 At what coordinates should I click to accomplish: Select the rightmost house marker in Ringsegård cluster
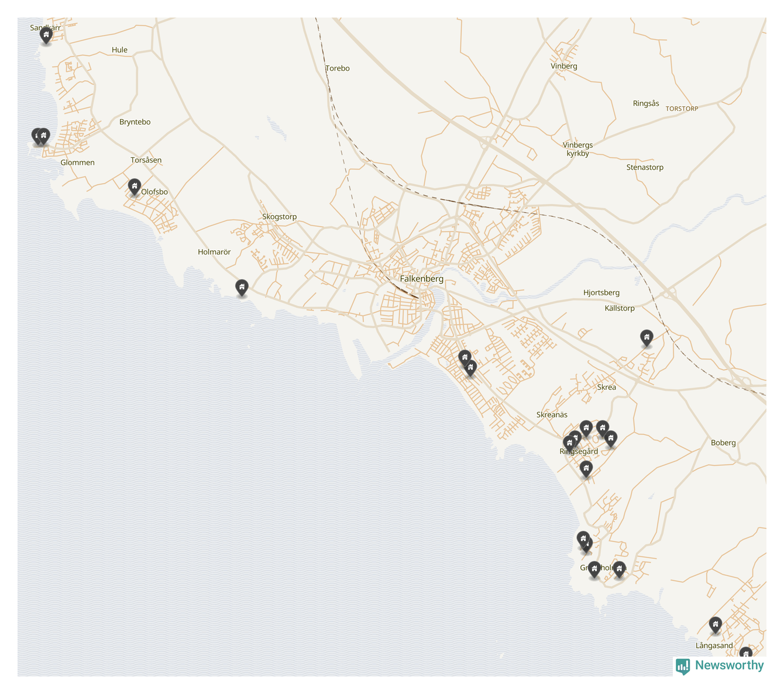(611, 439)
